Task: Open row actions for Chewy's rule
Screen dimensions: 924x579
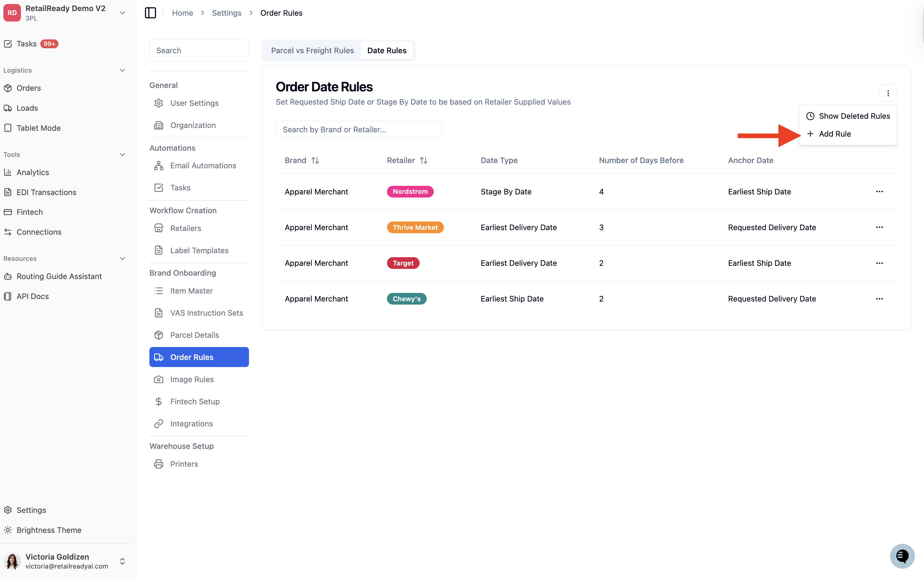Action: 879,299
